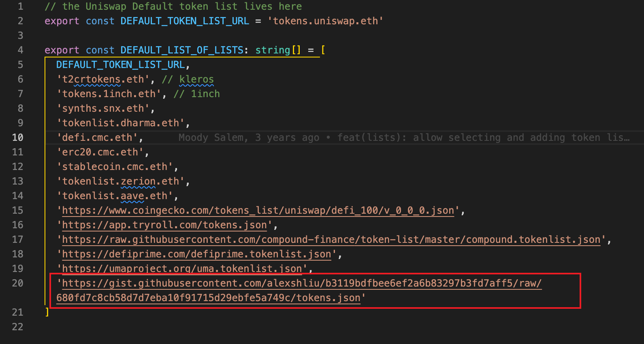644x344 pixels.
Task: Open the umaproject.org uma.tokenlist.json link
Action: pos(182,269)
